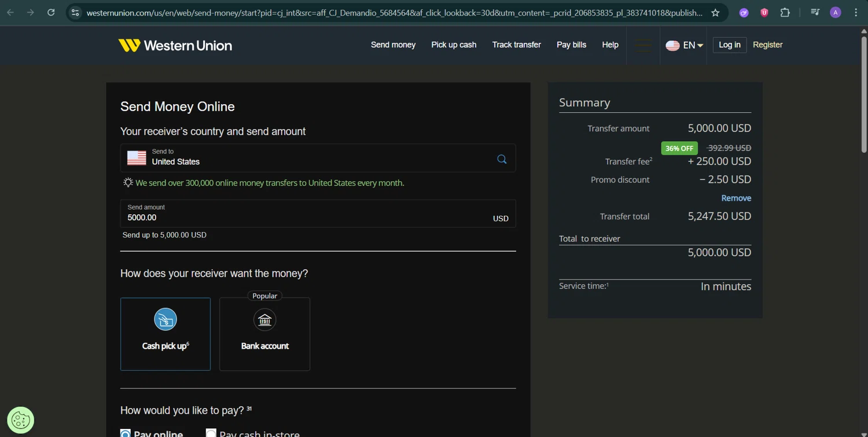
Task: Click the 'Send Money Online' heading
Action: coord(178,107)
